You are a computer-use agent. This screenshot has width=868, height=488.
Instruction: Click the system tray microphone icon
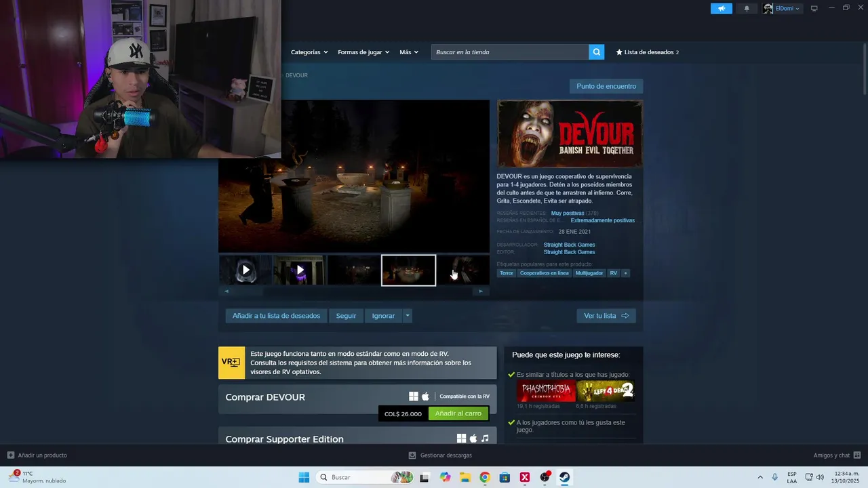click(x=774, y=477)
